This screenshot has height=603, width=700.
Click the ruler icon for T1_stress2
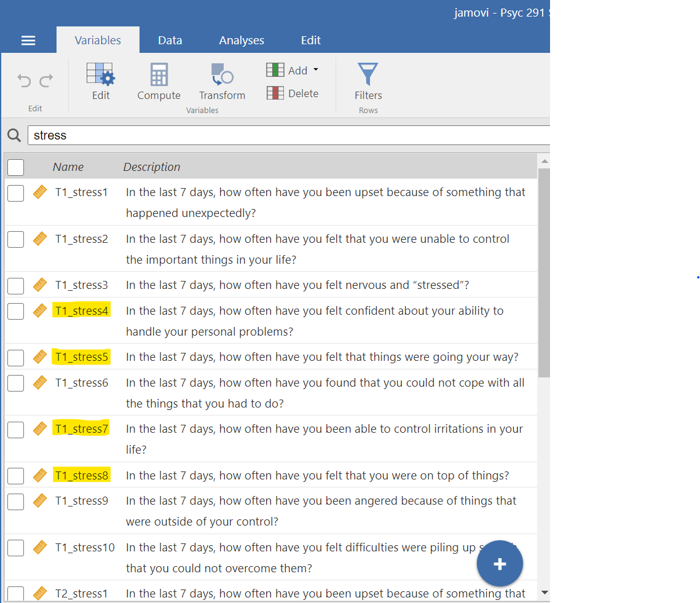[40, 239]
